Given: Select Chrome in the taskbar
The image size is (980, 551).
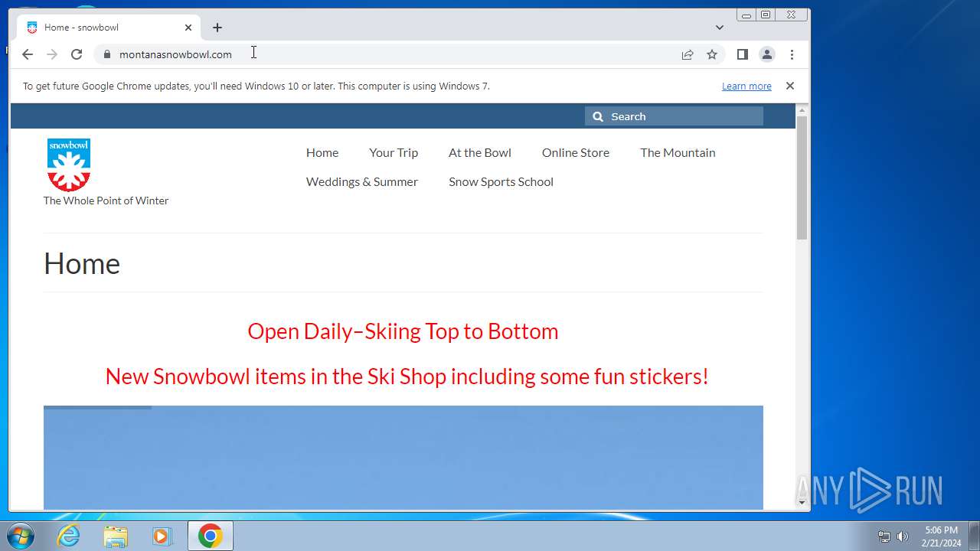Looking at the screenshot, I should pyautogui.click(x=211, y=536).
